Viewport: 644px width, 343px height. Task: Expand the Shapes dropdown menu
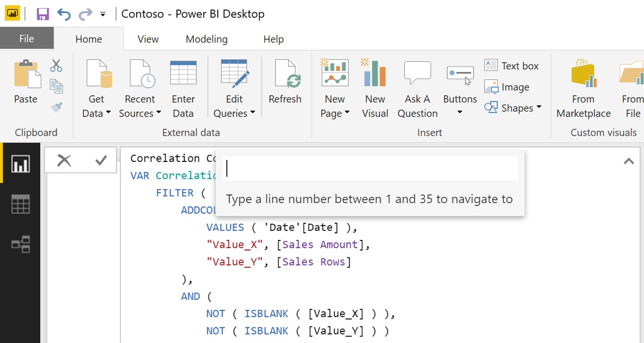pyautogui.click(x=538, y=108)
